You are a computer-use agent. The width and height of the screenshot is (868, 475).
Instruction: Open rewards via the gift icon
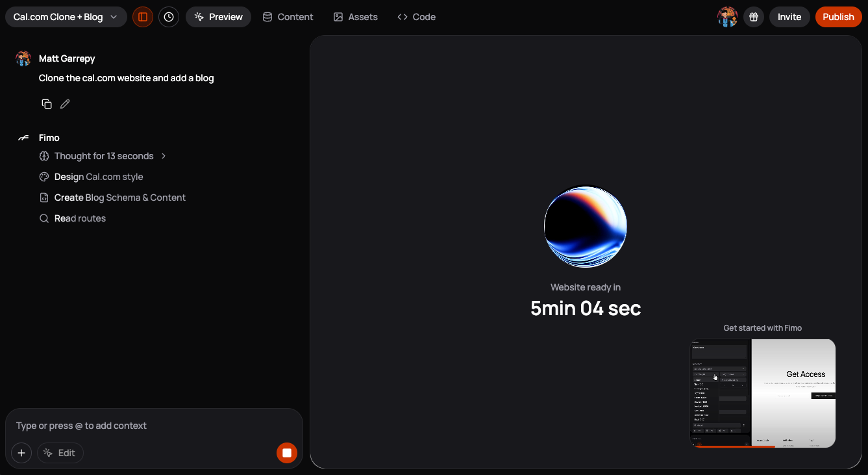(x=753, y=16)
